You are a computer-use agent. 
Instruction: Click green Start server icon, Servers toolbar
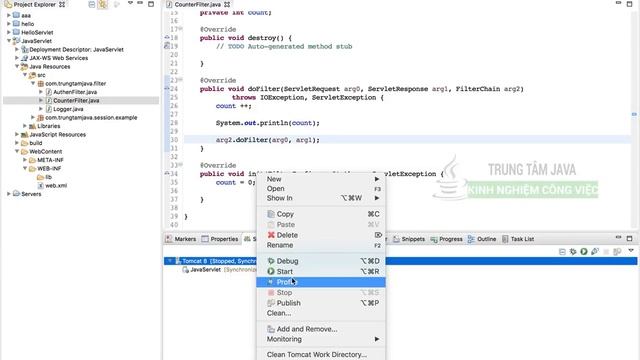(584, 251)
